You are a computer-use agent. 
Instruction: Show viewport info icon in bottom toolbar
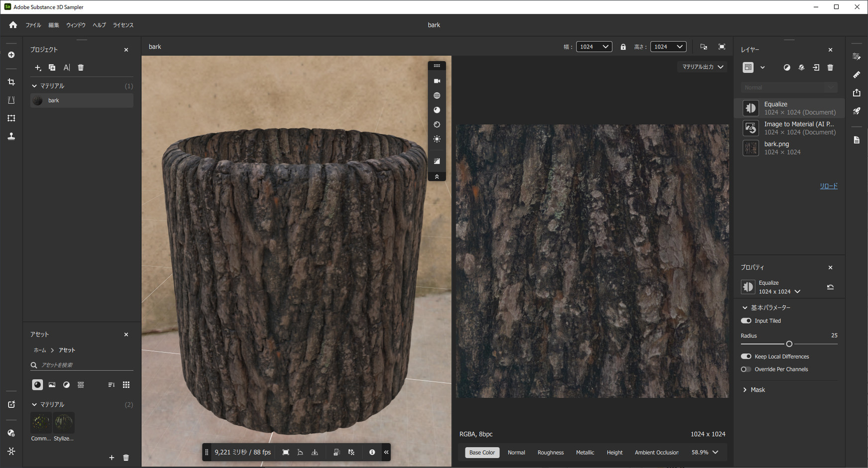[372, 453]
